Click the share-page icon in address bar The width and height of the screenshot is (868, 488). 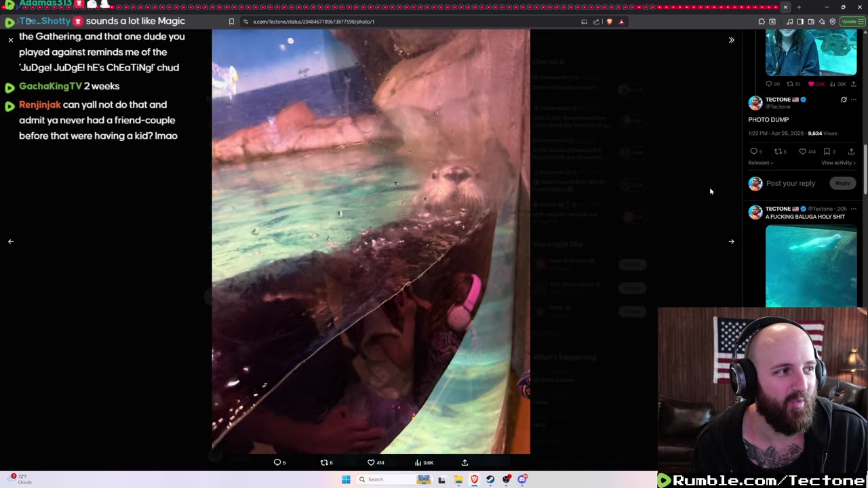coord(596,22)
